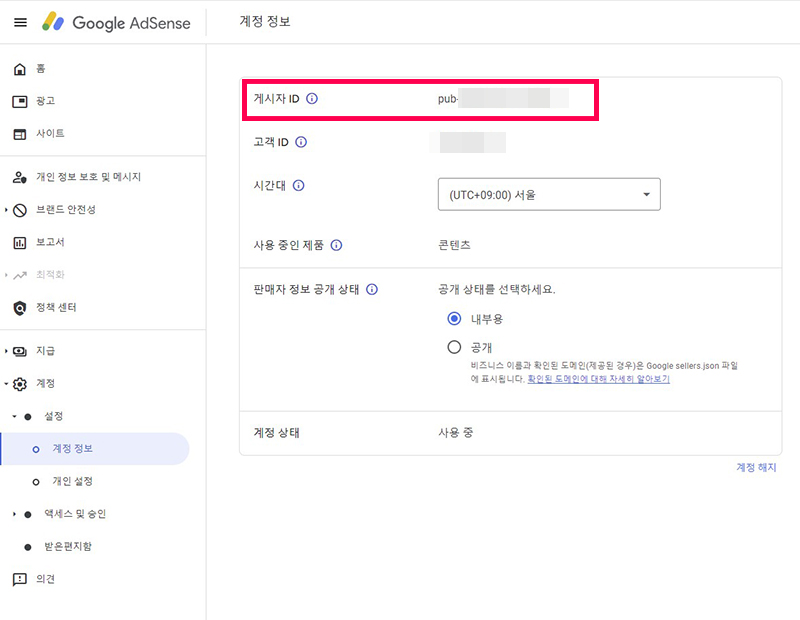Open 광고 in the sidebar
This screenshot has width=800, height=620.
(45, 101)
